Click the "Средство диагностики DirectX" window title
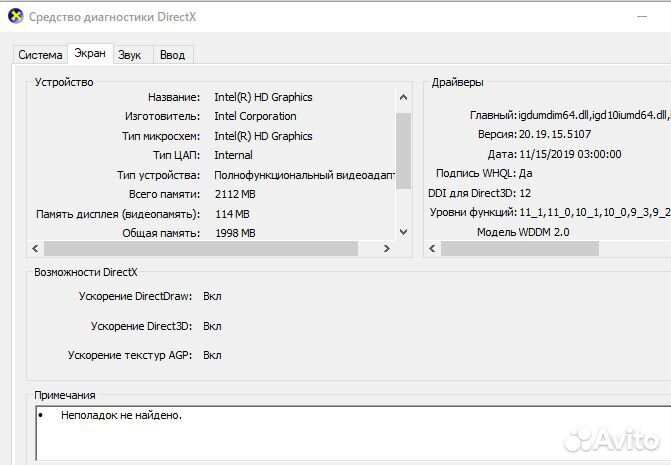 point(113,17)
